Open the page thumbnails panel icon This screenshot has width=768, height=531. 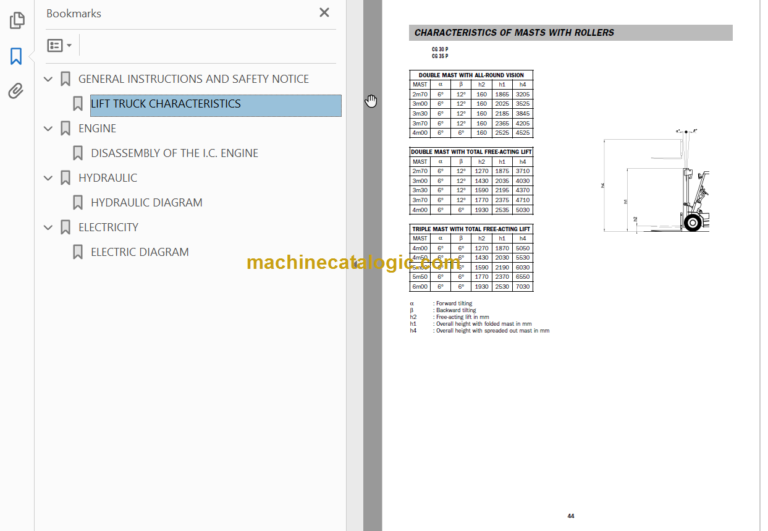point(17,20)
